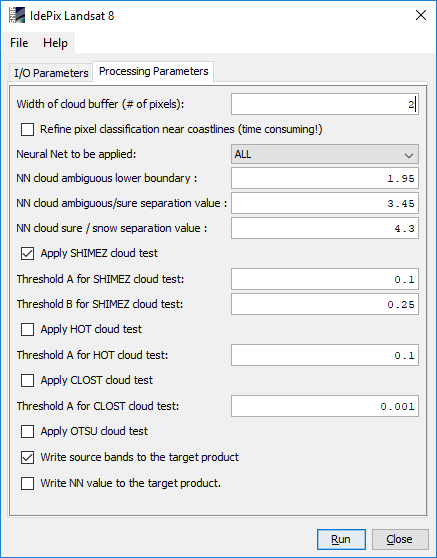Click the NN cloud ambiguous lower boundary field

[325, 178]
